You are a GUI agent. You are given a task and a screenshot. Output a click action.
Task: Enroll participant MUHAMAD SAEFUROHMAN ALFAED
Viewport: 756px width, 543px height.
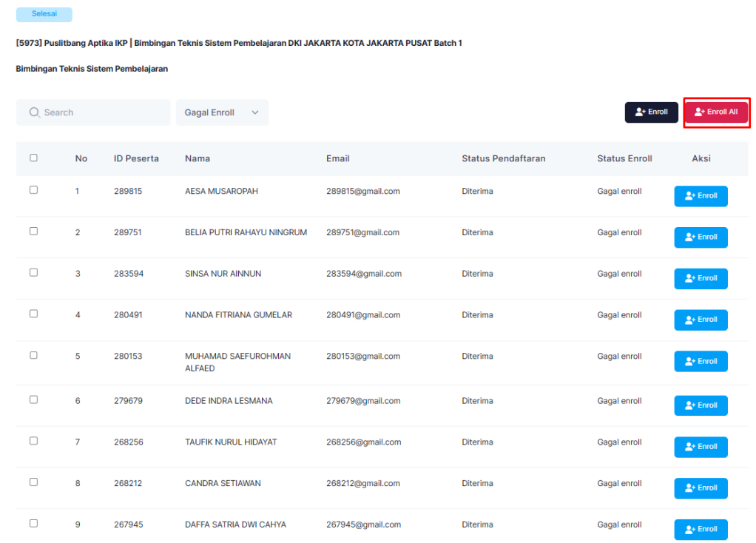coord(701,361)
